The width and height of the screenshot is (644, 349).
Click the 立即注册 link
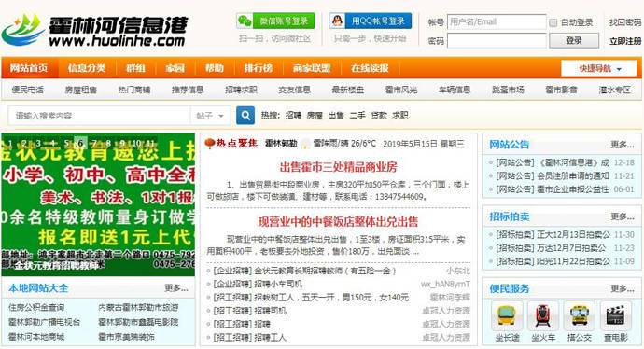[625, 41]
